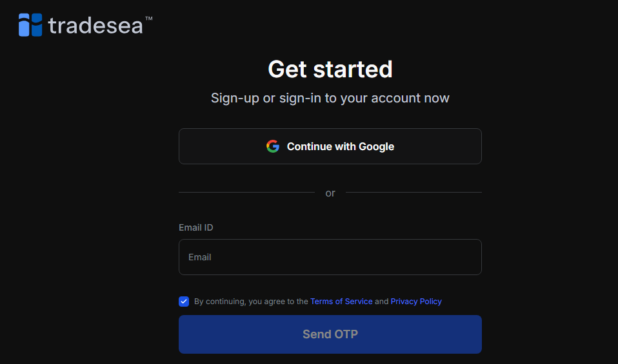Screen dimensions: 618x364
Task: Click the "Get started" heading
Action: point(330,69)
